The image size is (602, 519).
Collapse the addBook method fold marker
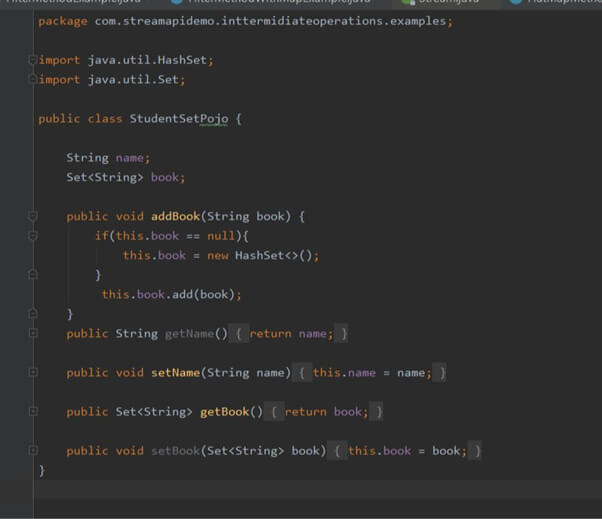click(x=33, y=216)
